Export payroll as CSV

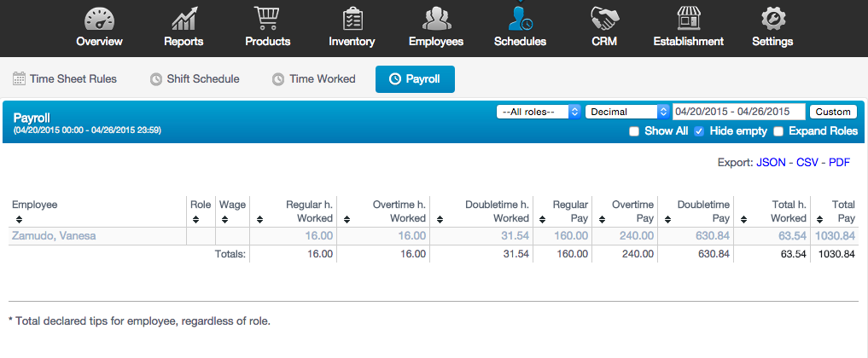pos(807,161)
